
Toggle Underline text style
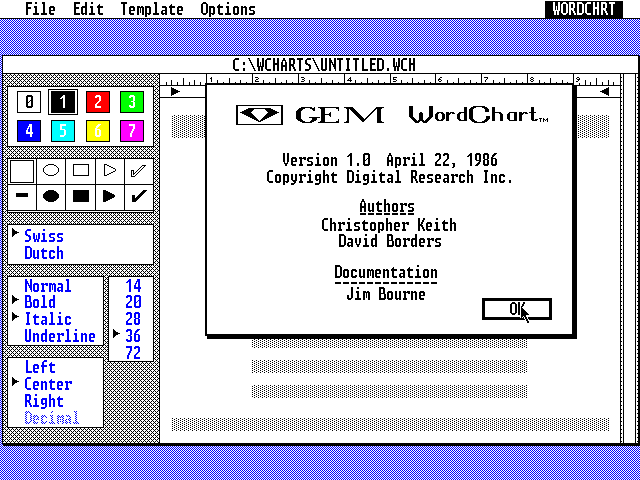click(60, 336)
